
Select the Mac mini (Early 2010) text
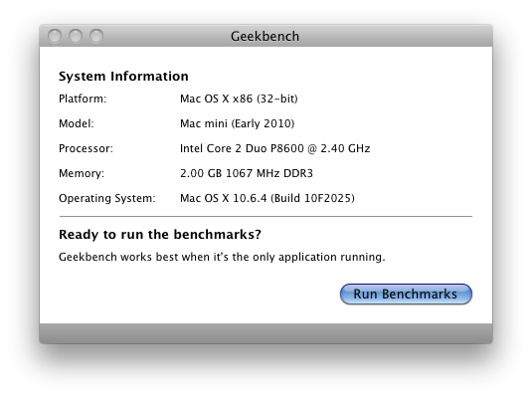point(237,123)
